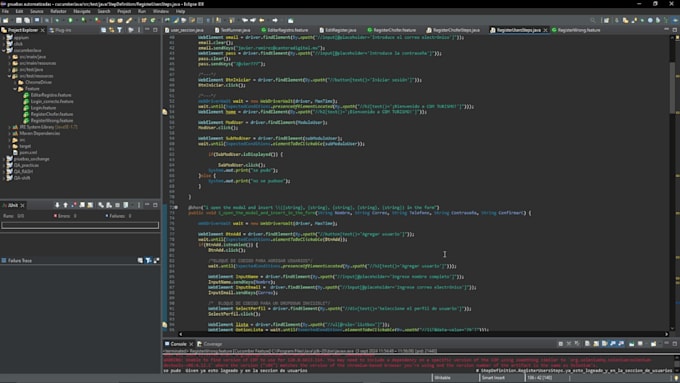
Task: Switch to the RegisterWrong.feature editor tab
Action: tap(576, 30)
